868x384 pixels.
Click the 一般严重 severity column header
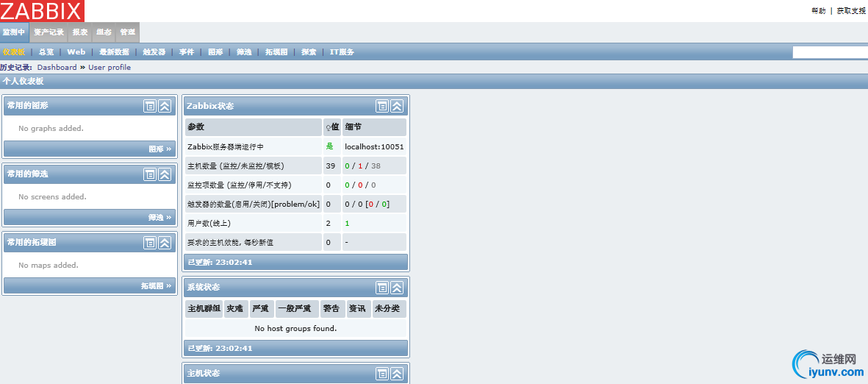click(x=296, y=309)
